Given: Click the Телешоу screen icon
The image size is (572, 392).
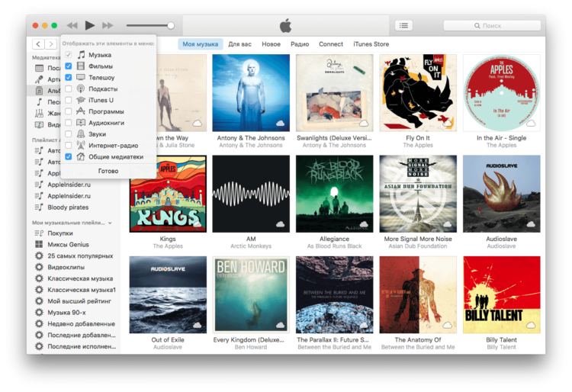Looking at the screenshot, I should click(81, 77).
